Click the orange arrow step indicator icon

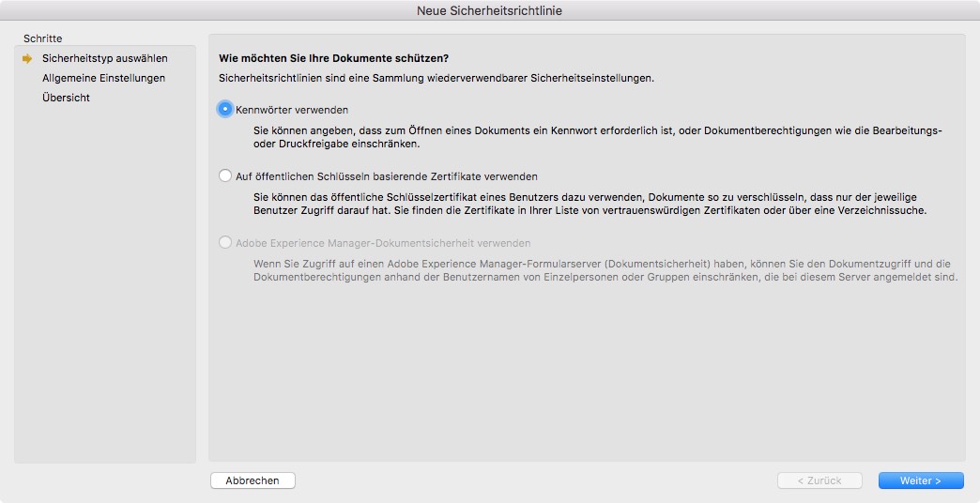point(27,58)
